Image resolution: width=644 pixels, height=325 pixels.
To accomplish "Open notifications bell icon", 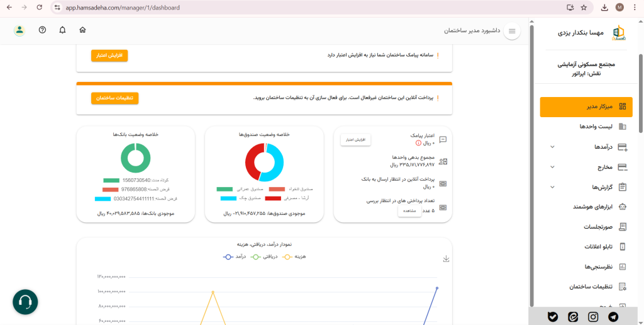I will [x=62, y=30].
